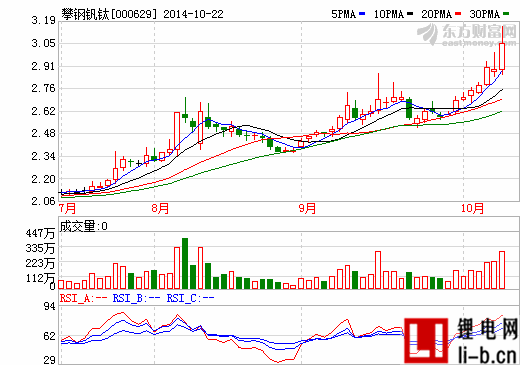Click the 112万 volume axis label

point(40,278)
